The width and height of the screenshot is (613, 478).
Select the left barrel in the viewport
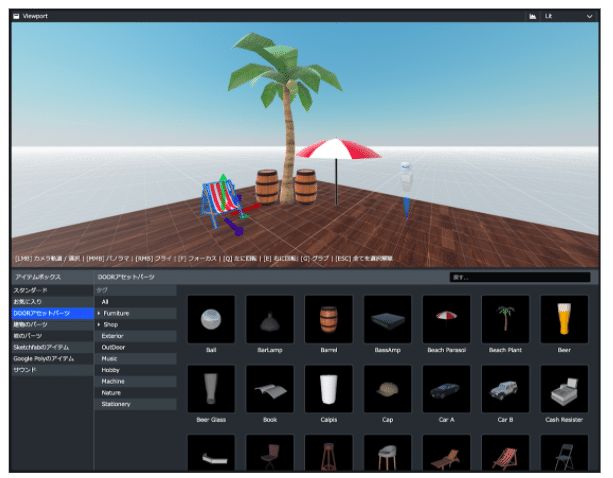click(267, 187)
